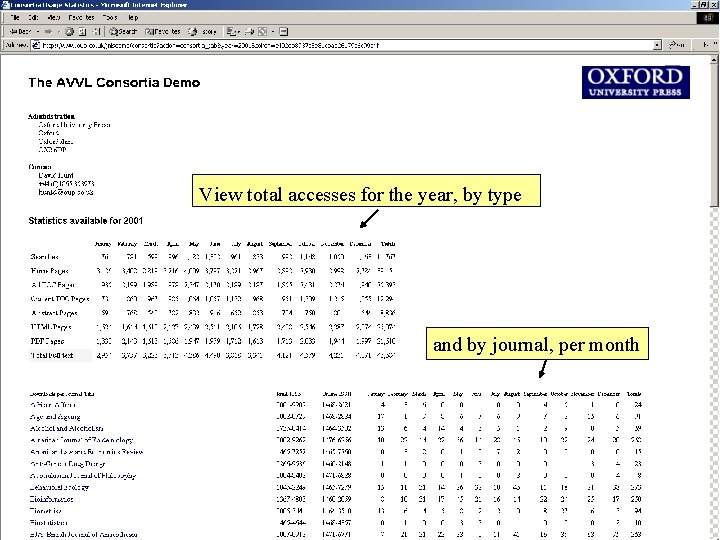Click the HTML Pages row label
Viewport: 720px width, 540px height.
(51, 327)
